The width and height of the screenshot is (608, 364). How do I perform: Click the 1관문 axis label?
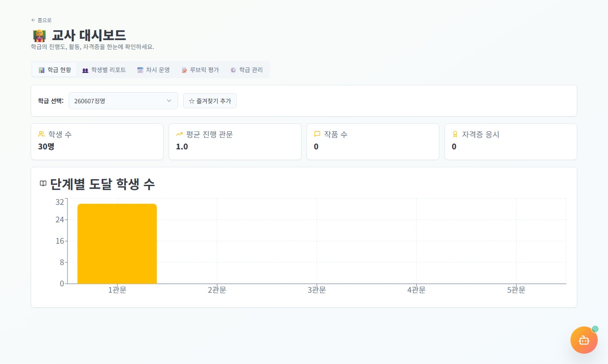tap(117, 290)
